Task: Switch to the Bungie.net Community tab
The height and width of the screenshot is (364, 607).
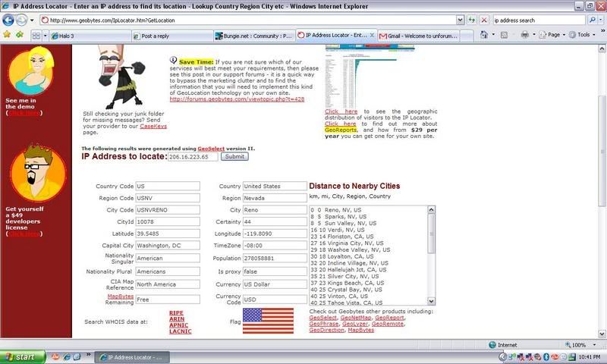Action: [254, 36]
